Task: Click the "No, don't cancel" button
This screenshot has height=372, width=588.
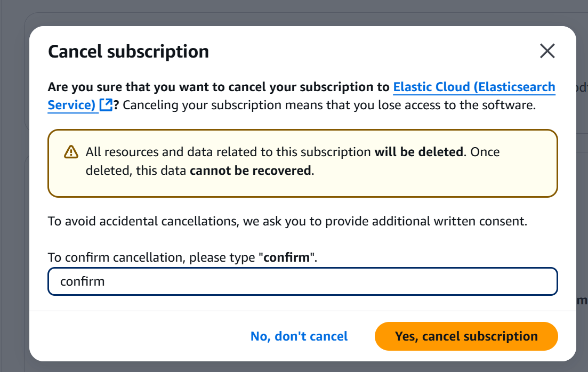Action: [299, 336]
